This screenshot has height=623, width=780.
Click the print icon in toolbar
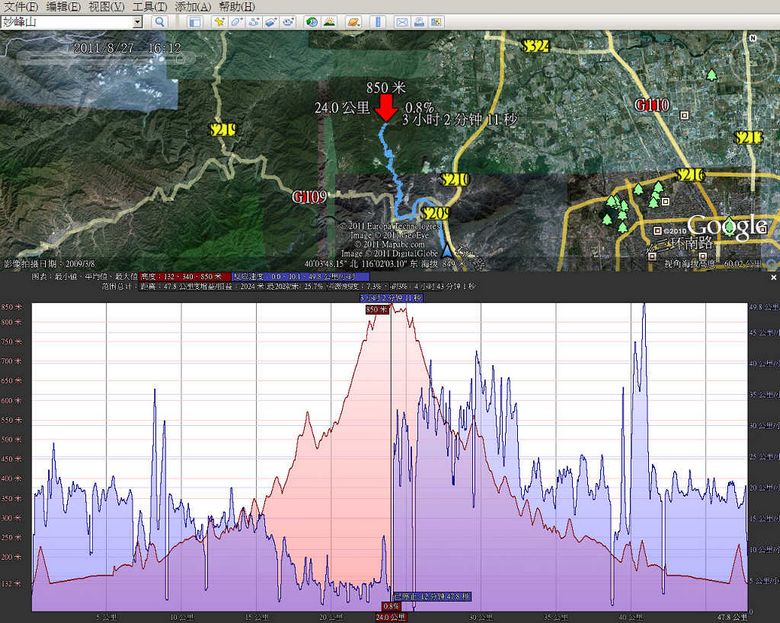(420, 21)
